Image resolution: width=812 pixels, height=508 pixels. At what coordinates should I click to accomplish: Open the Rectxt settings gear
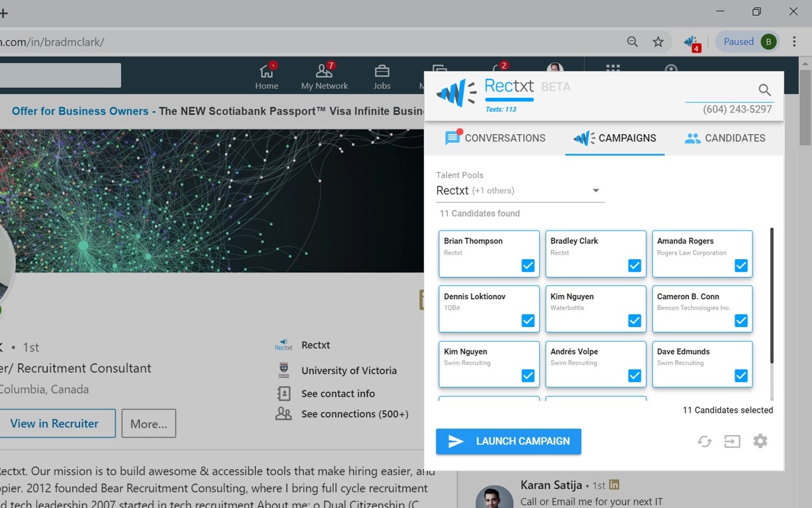coord(760,441)
